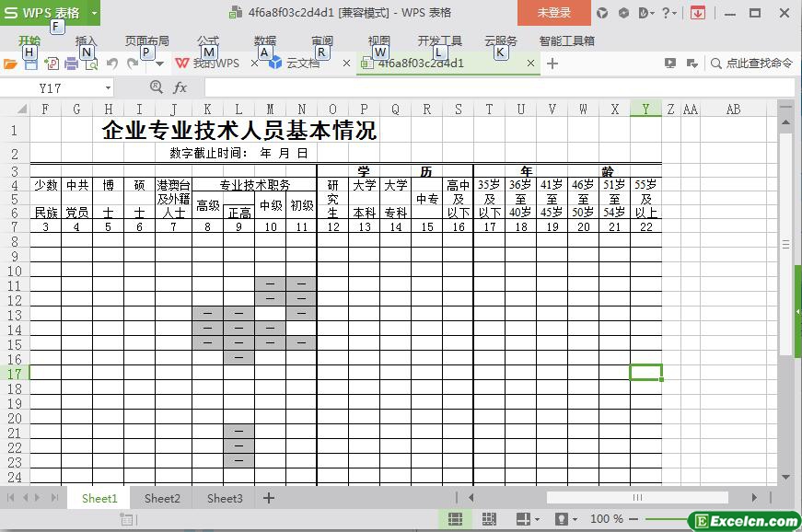This screenshot has width=802, height=532.
Task: Open the WPS feedback dropdown icon
Action: click(x=646, y=13)
